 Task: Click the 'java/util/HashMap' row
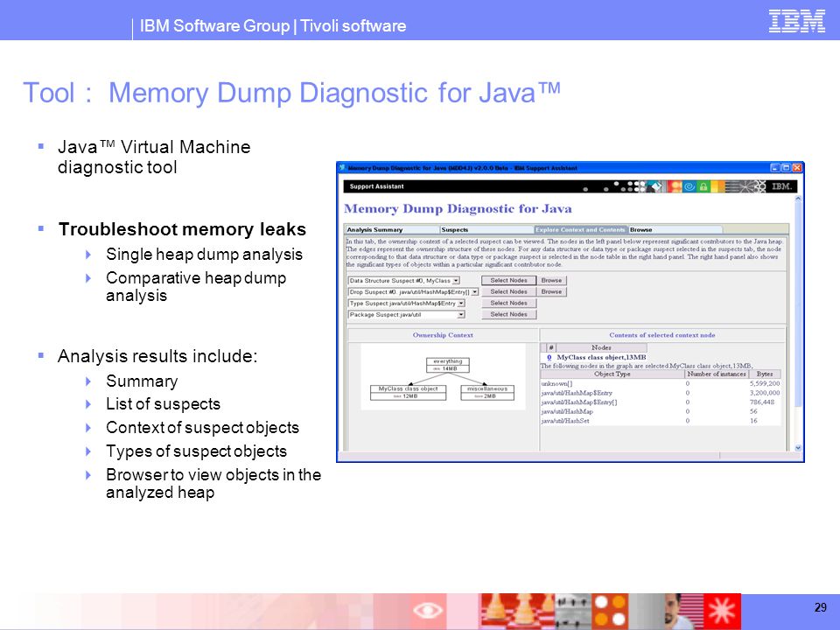(661, 411)
